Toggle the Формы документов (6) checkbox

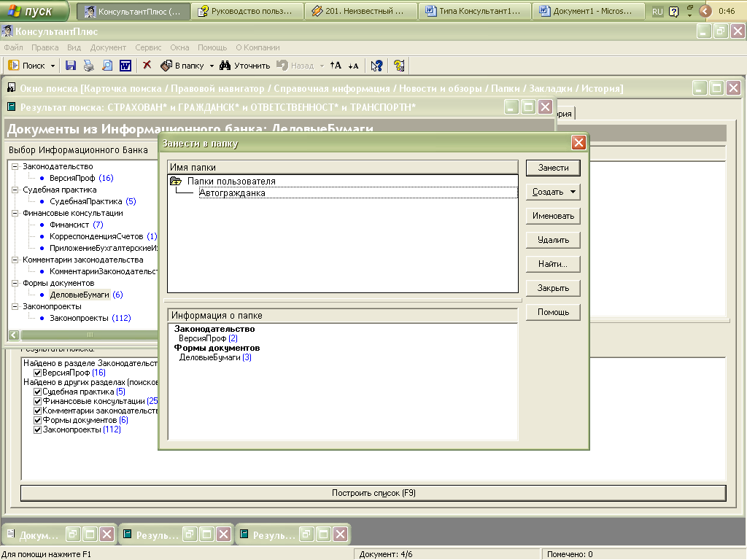[38, 421]
